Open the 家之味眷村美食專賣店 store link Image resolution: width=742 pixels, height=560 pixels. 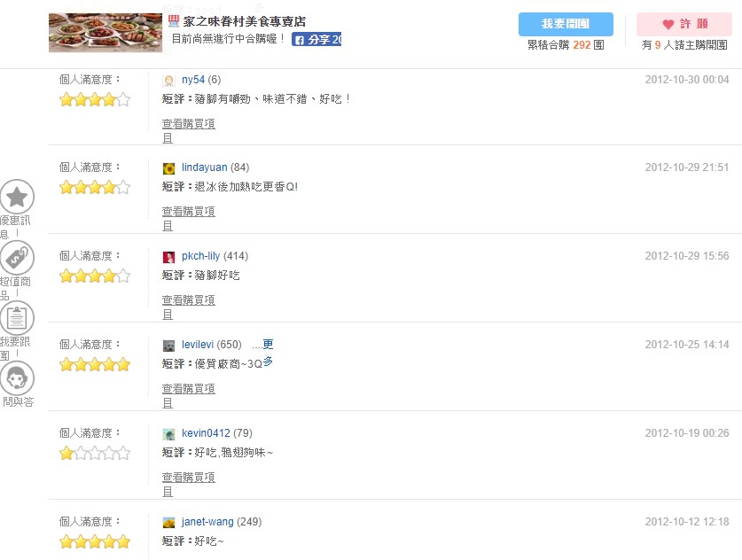point(245,20)
